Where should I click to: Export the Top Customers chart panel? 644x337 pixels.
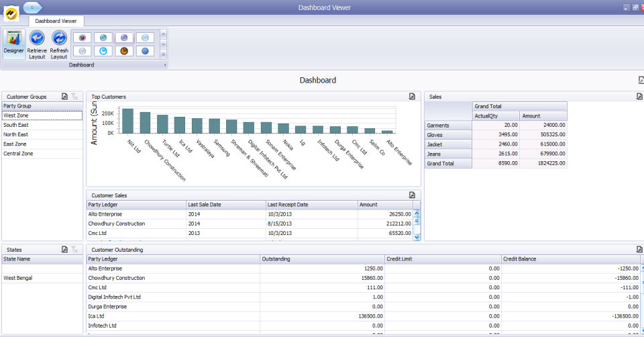(412, 97)
